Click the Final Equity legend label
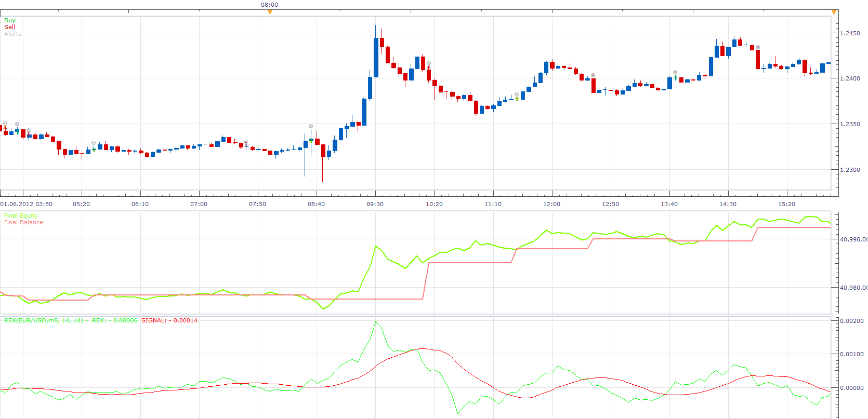 pos(21,215)
